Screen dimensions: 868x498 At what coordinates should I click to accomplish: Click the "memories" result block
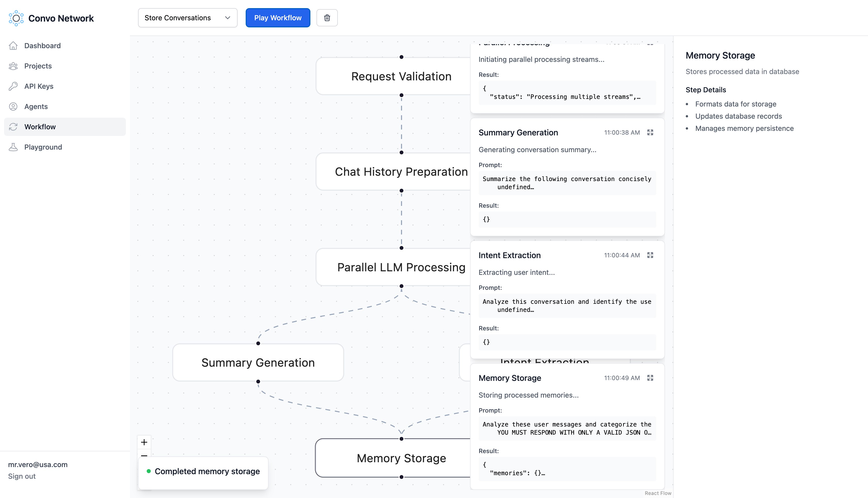567,469
